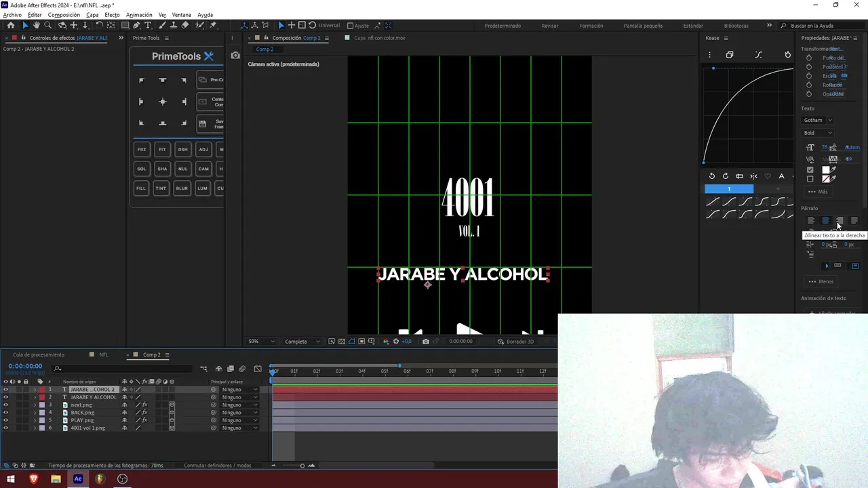Click the Menos button under Párrafo
The image size is (868, 488).
coord(821,281)
